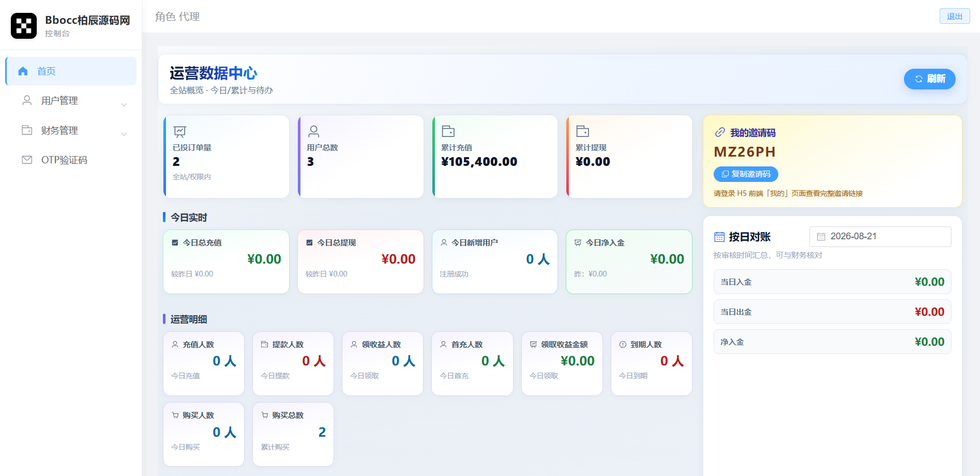Click the 刷新 refresh button
The image size is (980, 476).
point(929,79)
